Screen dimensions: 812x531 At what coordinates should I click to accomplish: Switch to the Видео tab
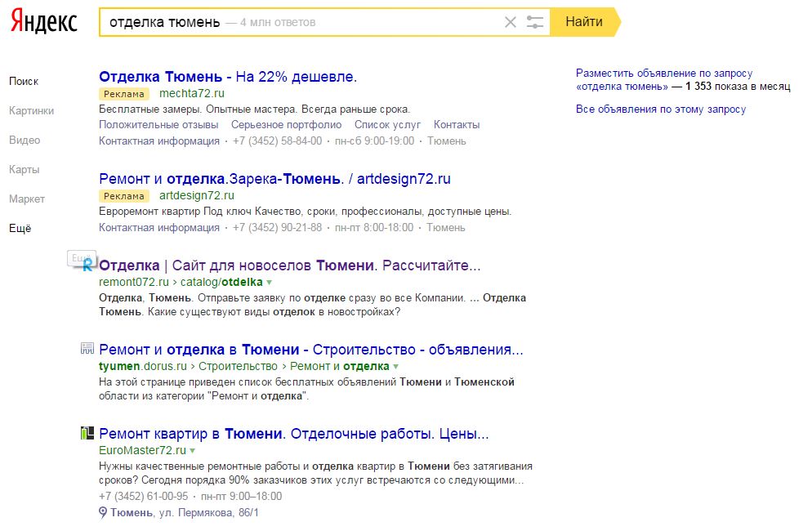(x=25, y=141)
